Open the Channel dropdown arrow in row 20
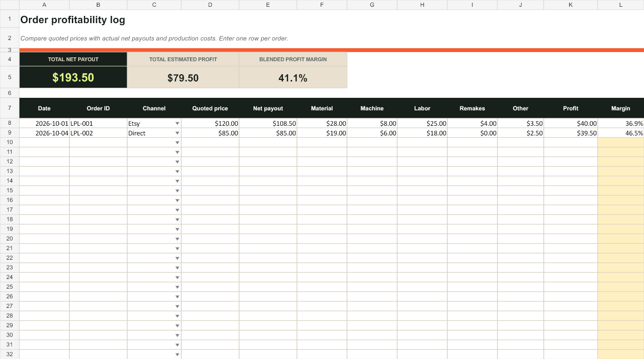Image resolution: width=644 pixels, height=359 pixels. pos(177,239)
